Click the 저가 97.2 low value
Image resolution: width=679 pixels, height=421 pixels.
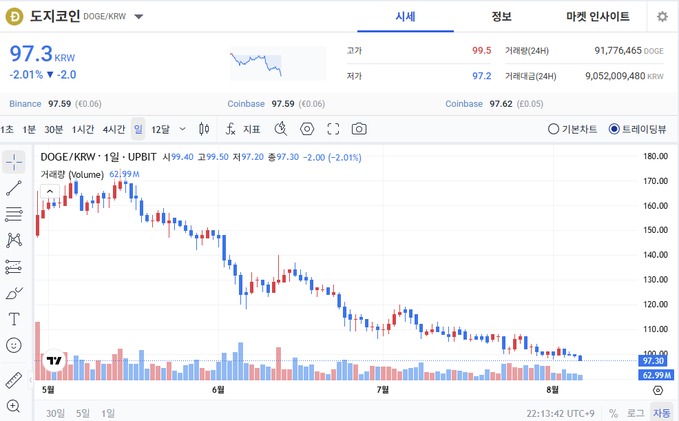tap(482, 76)
